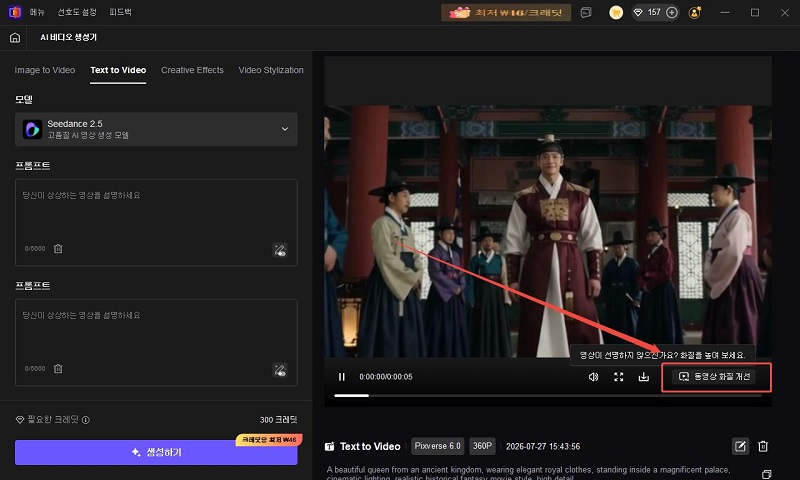The height and width of the screenshot is (480, 800).
Task: Click the 360P resolution tag
Action: click(x=482, y=446)
